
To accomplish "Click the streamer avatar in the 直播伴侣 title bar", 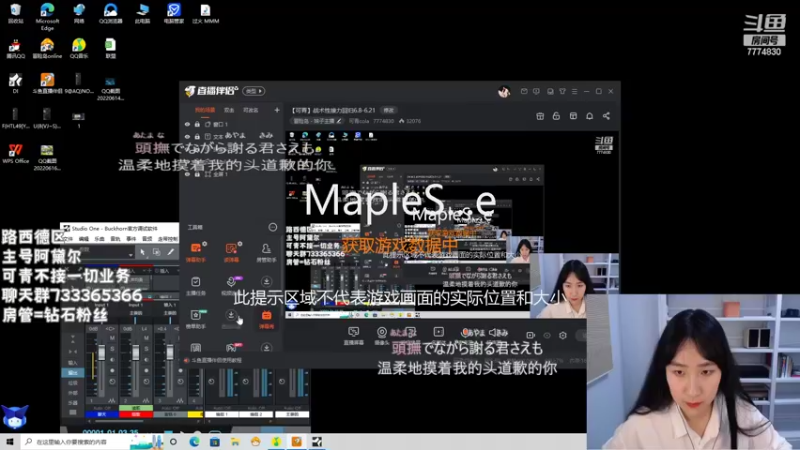I will click(504, 91).
